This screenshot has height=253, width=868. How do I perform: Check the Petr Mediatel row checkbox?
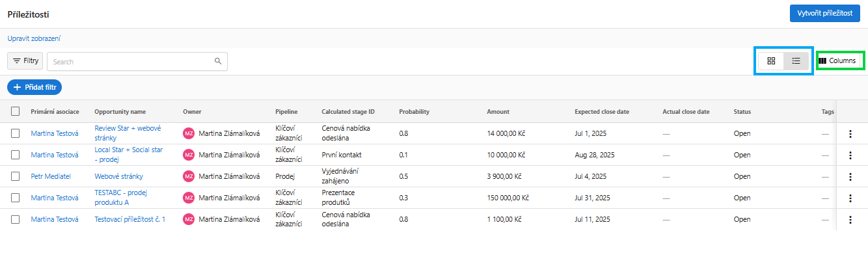click(x=16, y=176)
